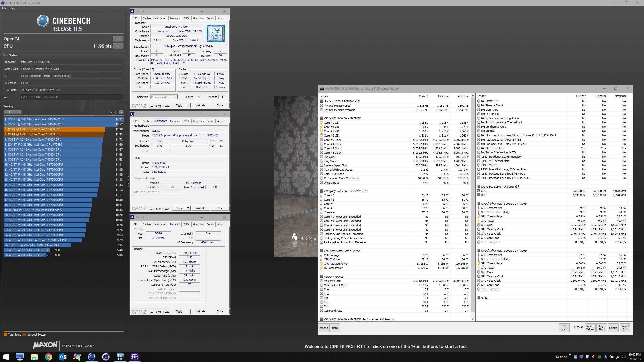644x362 pixels.
Task: Switch to SPD tab in Mainboard-tab CPU-Z window
Action: point(186,121)
